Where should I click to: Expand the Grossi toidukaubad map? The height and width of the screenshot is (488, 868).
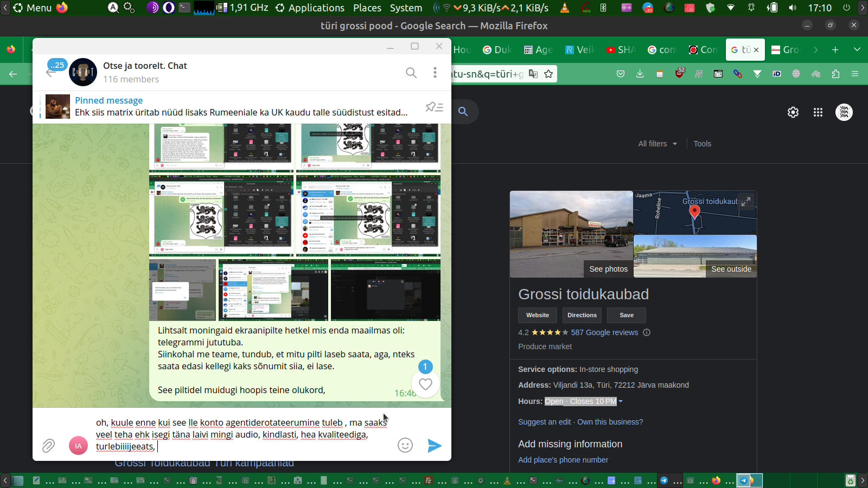pos(746,201)
